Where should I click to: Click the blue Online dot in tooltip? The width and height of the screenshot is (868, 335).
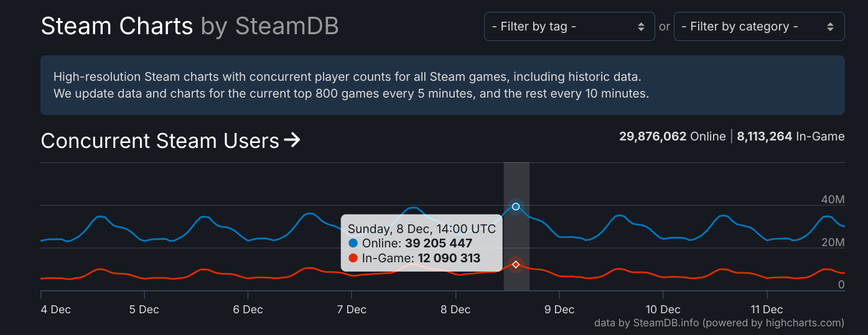(353, 244)
